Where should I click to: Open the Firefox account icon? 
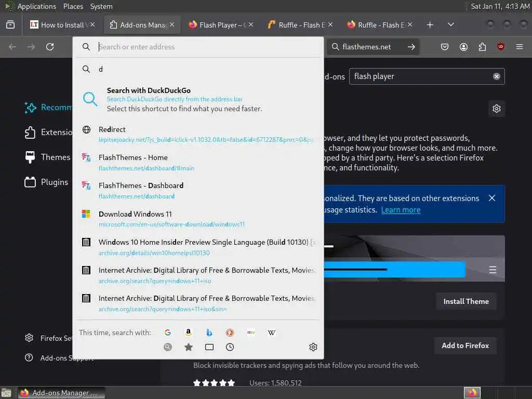tap(463, 46)
